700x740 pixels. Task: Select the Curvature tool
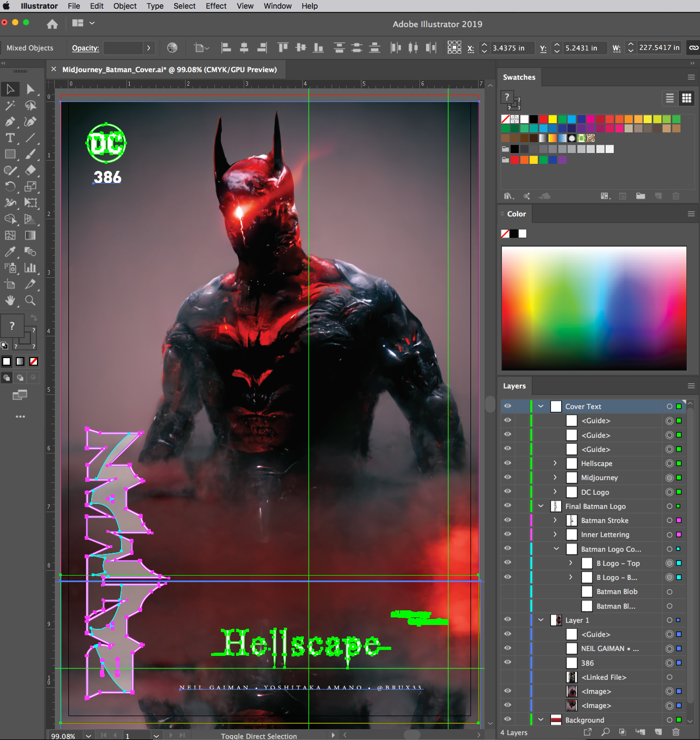30,122
